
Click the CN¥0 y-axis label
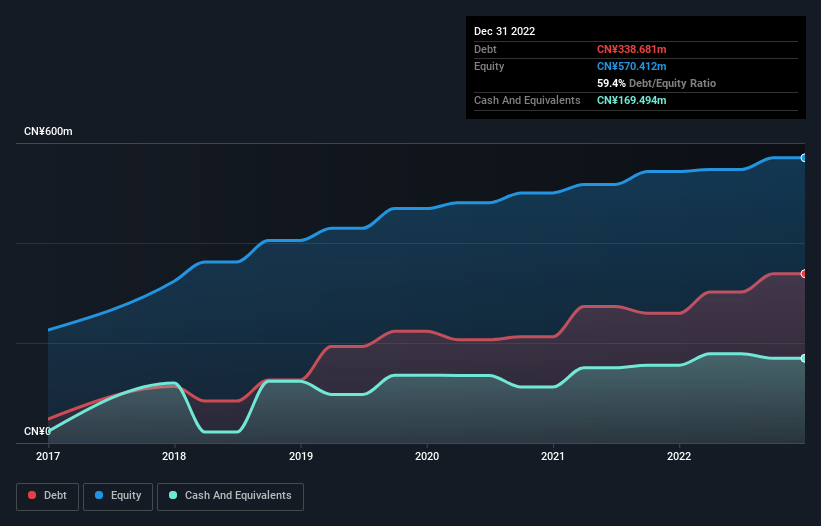click(37, 431)
